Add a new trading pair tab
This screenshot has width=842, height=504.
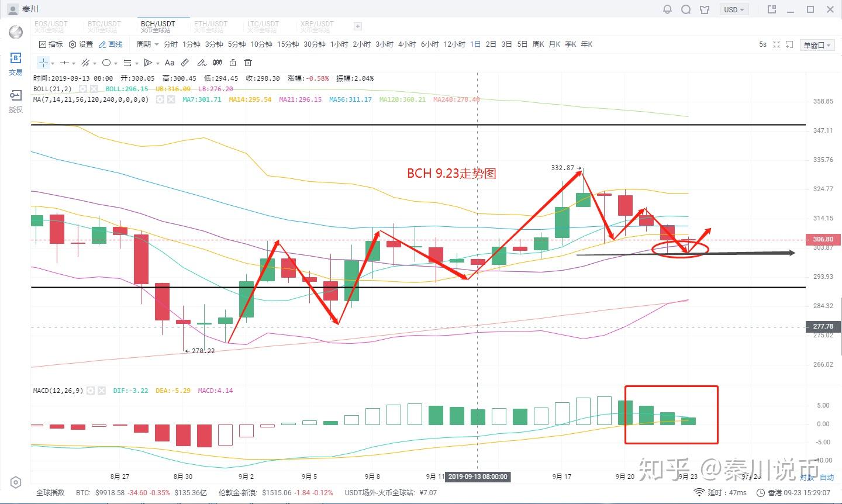coord(358,26)
